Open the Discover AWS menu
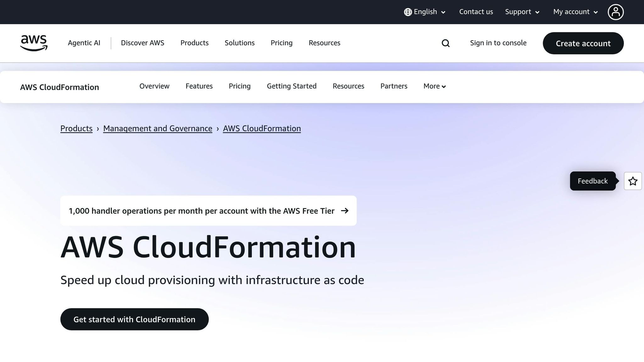 [x=142, y=43]
